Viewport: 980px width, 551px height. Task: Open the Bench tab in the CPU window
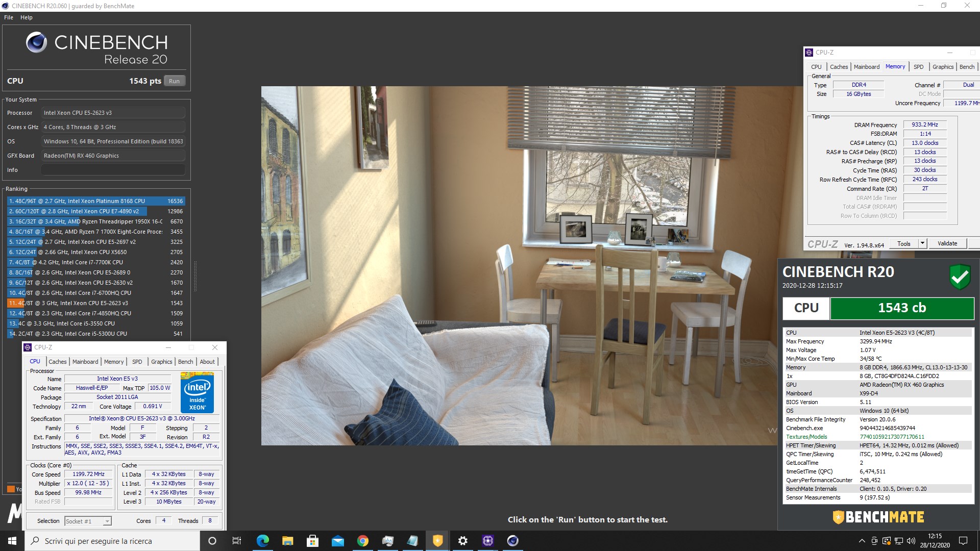click(186, 362)
